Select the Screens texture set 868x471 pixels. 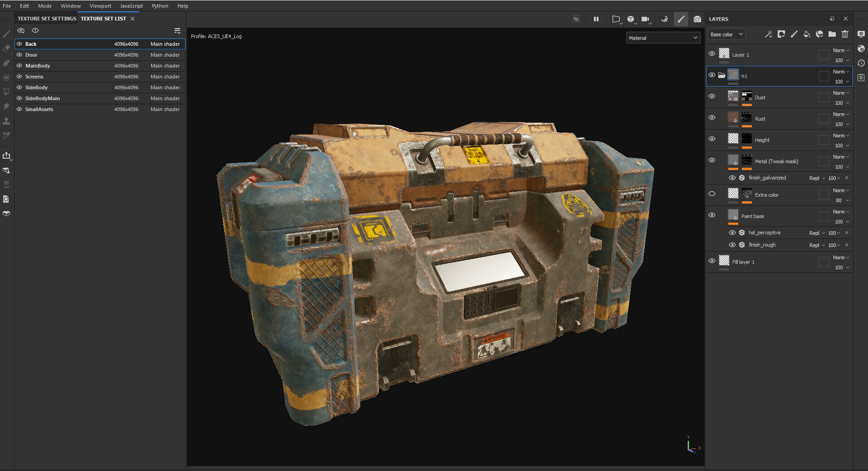34,77
